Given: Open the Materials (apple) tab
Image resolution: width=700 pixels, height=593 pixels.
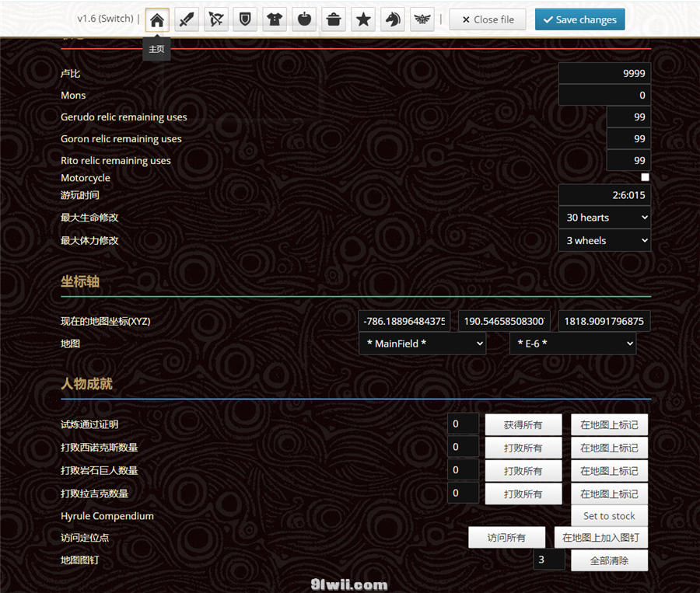Looking at the screenshot, I should (304, 19).
